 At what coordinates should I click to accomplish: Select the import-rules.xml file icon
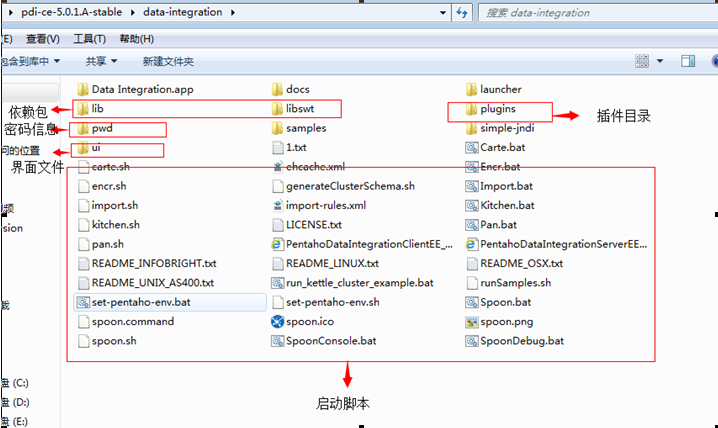[277, 206]
